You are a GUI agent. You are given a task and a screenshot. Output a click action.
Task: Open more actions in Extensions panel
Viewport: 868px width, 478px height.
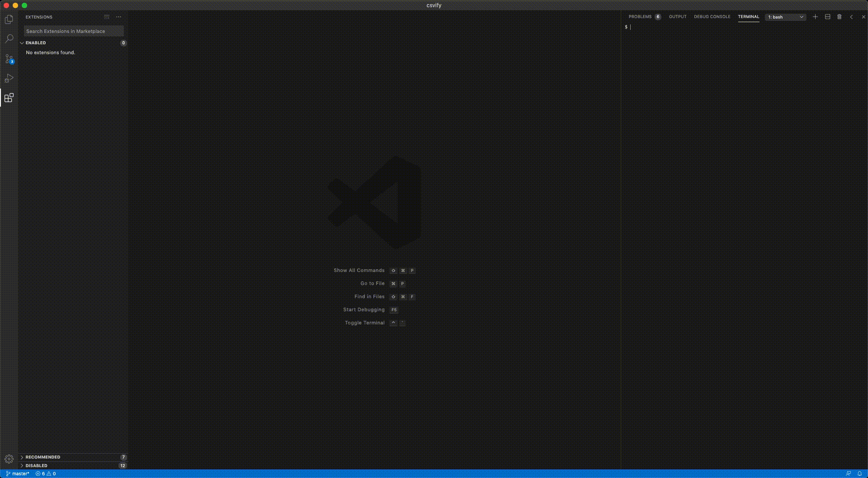coord(118,17)
